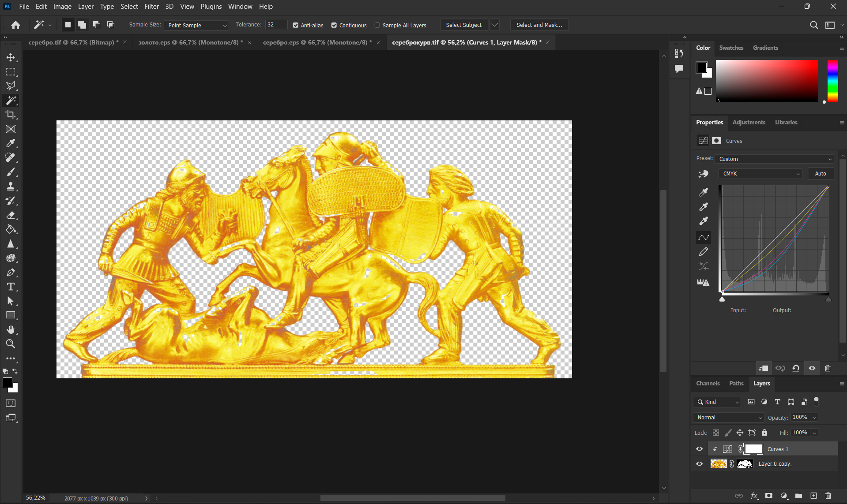Screen dimensions: 847x504
Task: Activate the Hand tool
Action: (x=11, y=330)
